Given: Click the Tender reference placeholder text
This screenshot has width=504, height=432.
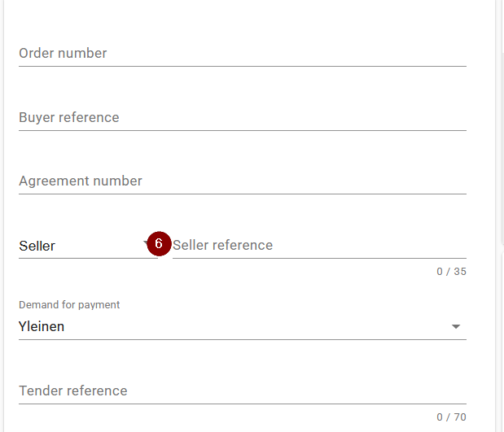Looking at the screenshot, I should pyautogui.click(x=73, y=391).
